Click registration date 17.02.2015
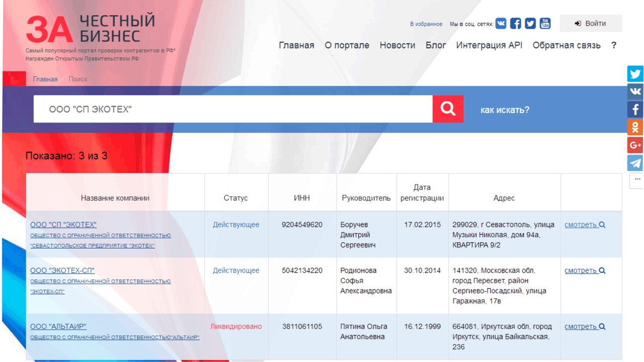The image size is (644, 362). point(422,225)
